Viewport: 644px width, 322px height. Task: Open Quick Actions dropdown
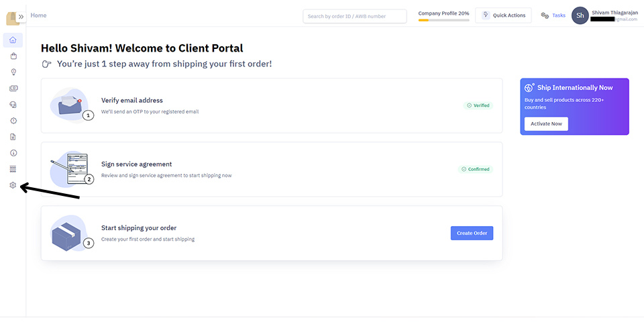tap(503, 15)
